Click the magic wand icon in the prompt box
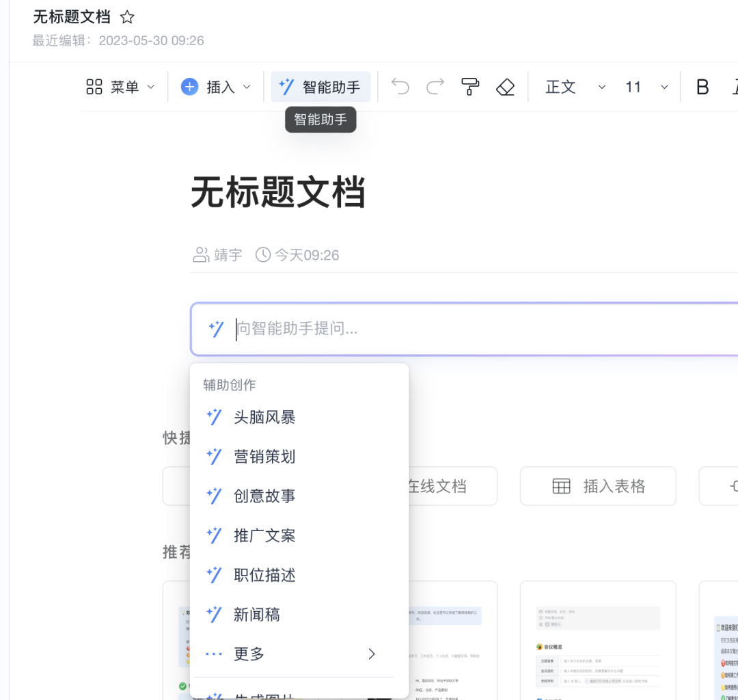 point(216,329)
